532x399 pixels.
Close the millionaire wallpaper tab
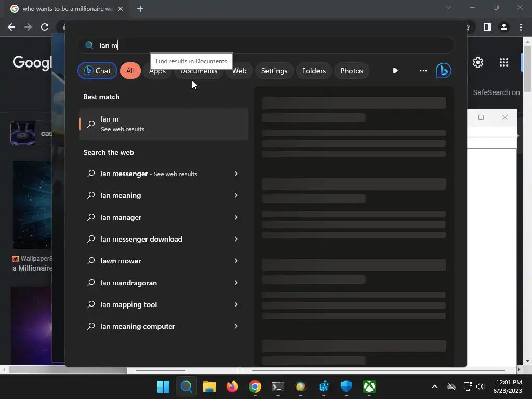tap(121, 9)
